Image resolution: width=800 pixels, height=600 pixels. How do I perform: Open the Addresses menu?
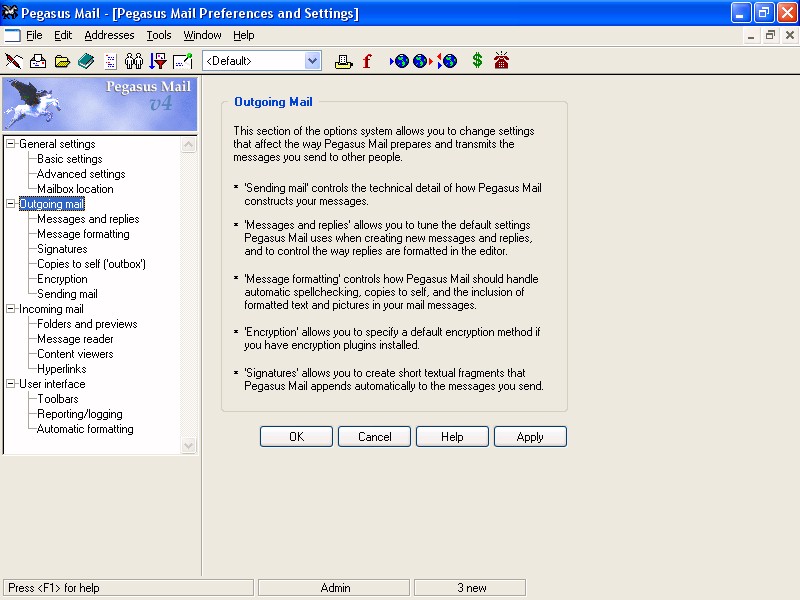pyautogui.click(x=109, y=35)
